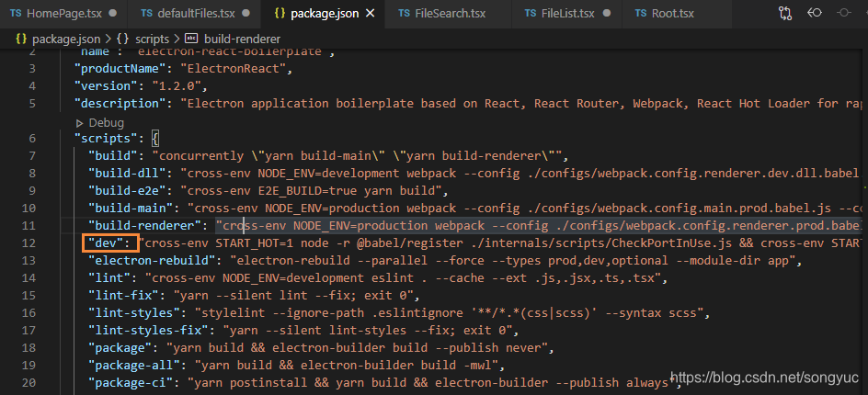
Task: Click build-renderer breadcrumb segment
Action: coord(242,39)
